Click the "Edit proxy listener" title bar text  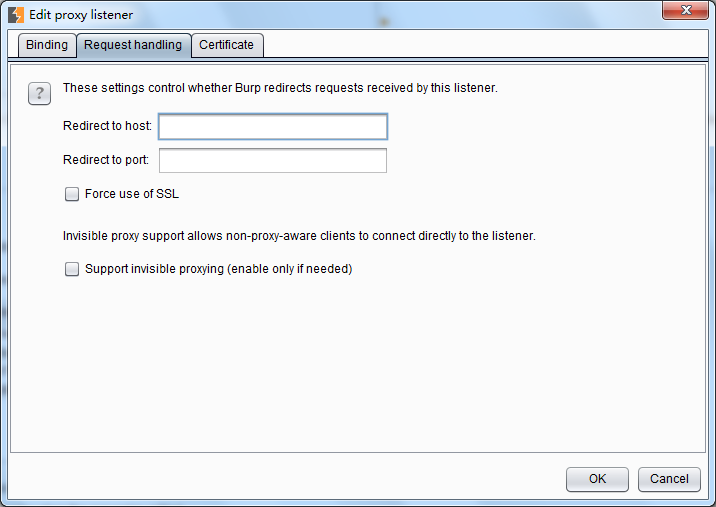[81, 15]
